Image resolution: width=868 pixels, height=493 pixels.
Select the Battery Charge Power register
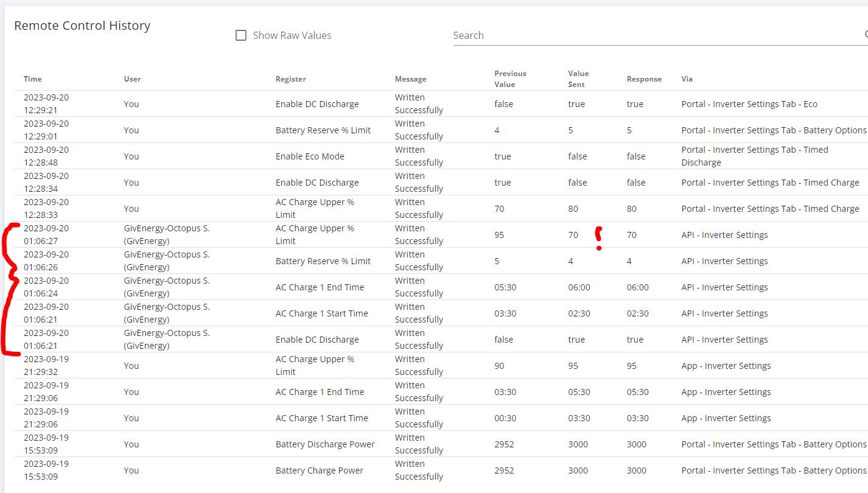(x=320, y=470)
